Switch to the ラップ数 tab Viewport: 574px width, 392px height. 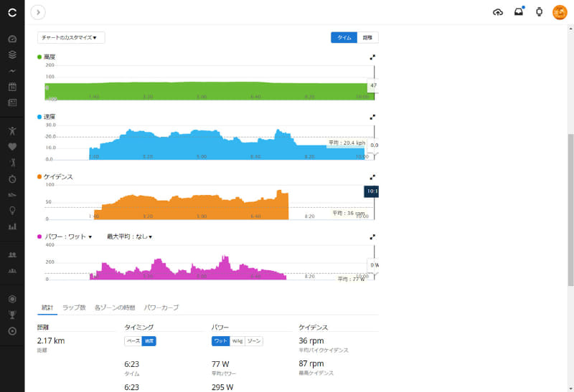[x=74, y=307]
